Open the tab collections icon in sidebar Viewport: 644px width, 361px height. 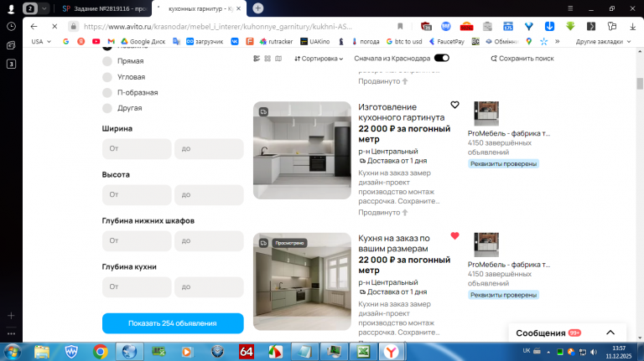coord(11,45)
